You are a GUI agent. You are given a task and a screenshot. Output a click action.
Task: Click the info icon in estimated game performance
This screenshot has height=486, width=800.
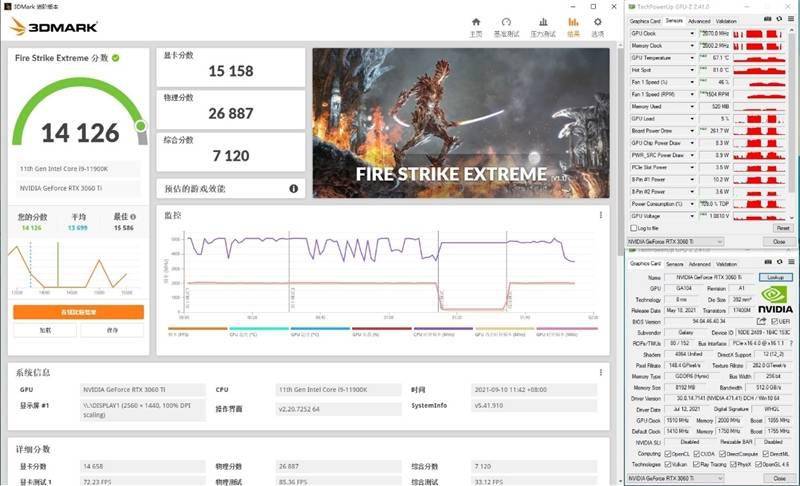(293, 189)
